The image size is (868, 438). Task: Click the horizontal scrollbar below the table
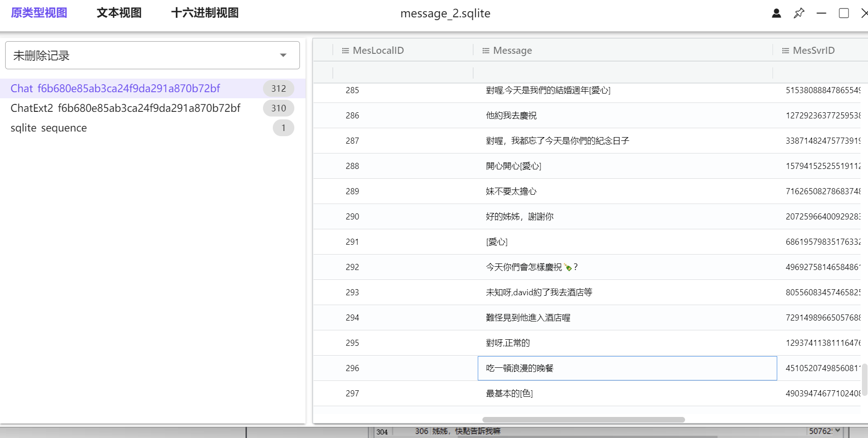click(583, 420)
